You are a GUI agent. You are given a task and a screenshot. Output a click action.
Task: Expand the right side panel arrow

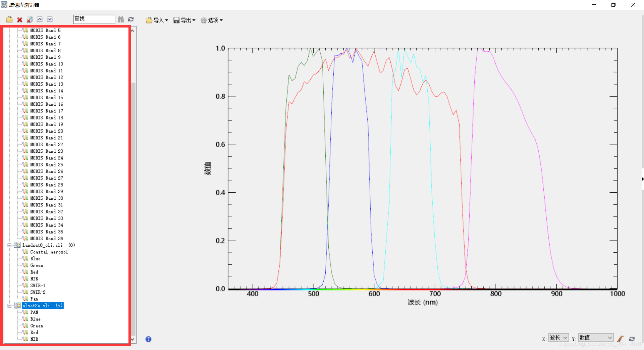tap(642, 179)
